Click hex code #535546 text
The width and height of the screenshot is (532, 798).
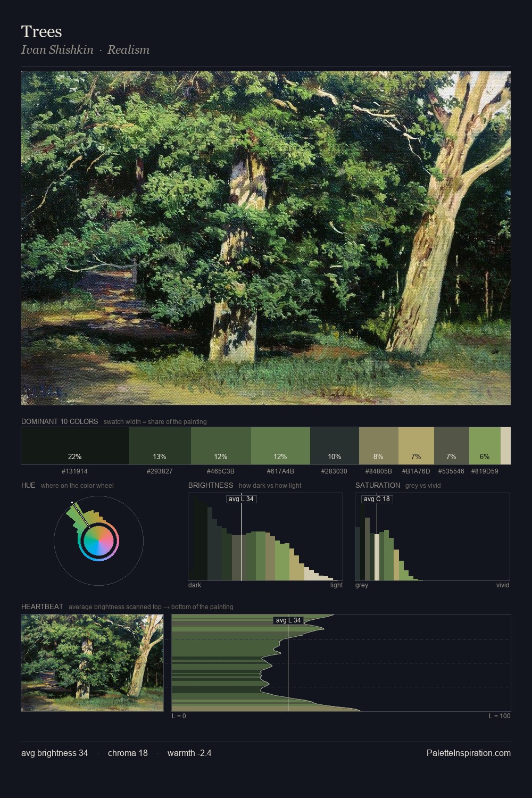click(451, 471)
